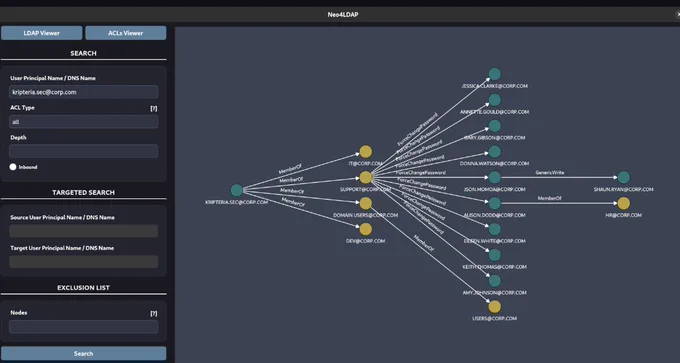
Task: Select the DONNA.WATSON@CORP.COM user node
Action: pos(494,152)
